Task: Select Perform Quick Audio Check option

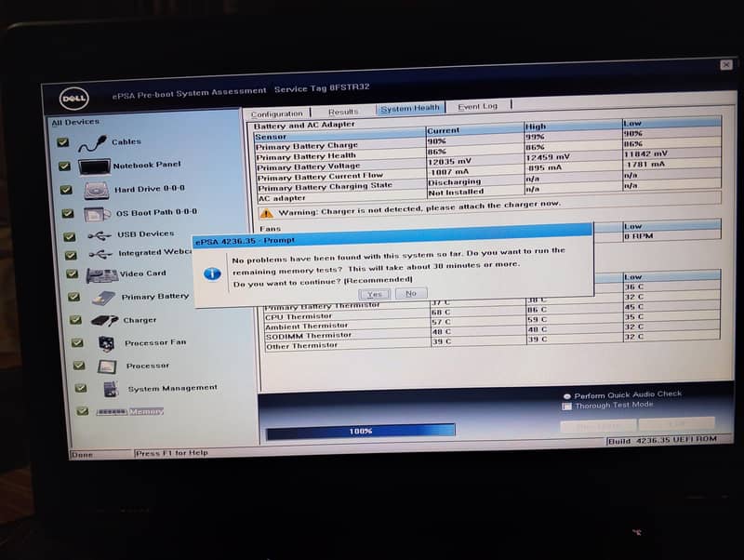Action: click(566, 396)
